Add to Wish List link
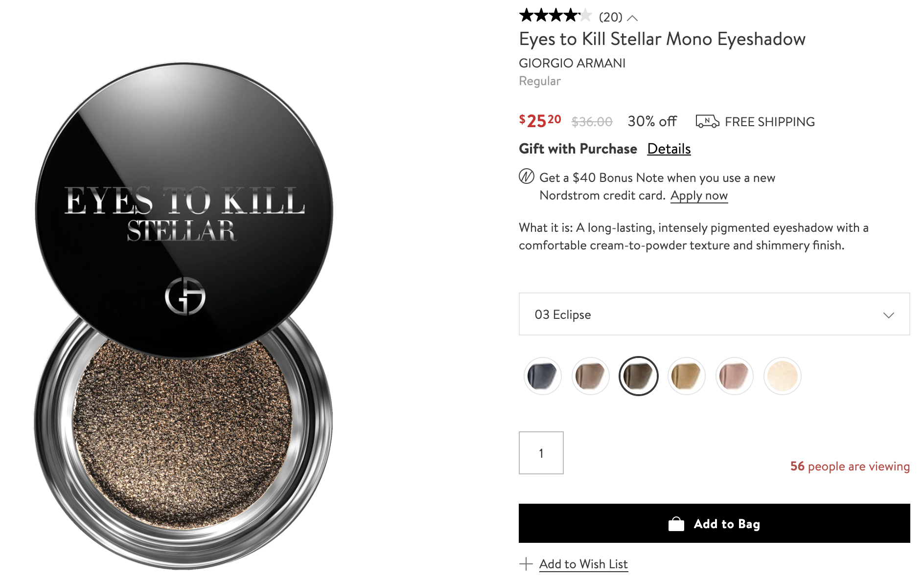This screenshot has width=924, height=580. pos(583,564)
